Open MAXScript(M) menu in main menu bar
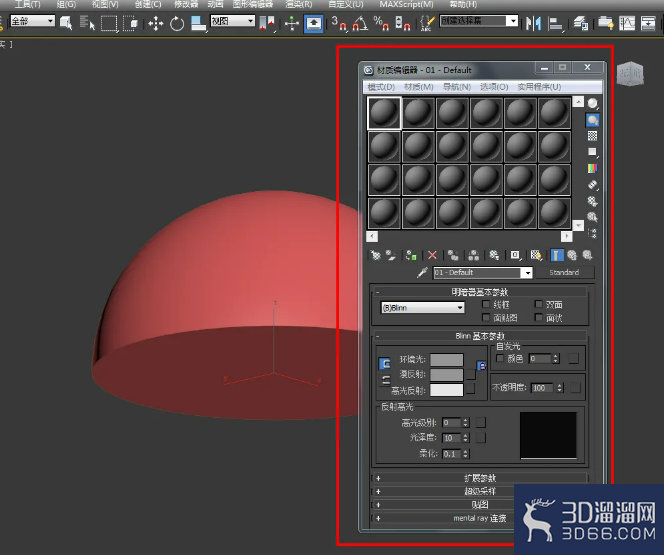This screenshot has height=555, width=664. click(406, 5)
